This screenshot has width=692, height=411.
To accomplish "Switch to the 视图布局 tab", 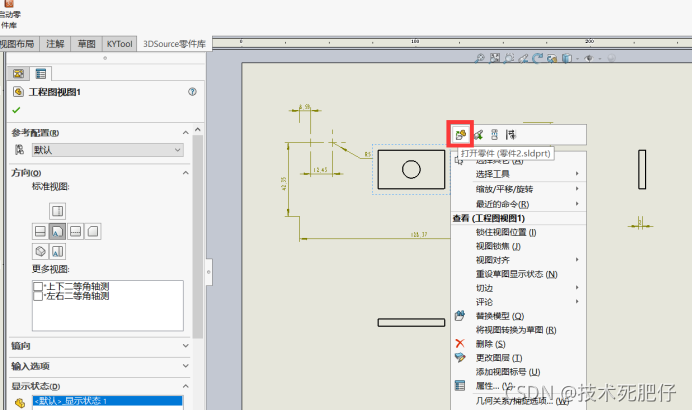I will pos(18,44).
